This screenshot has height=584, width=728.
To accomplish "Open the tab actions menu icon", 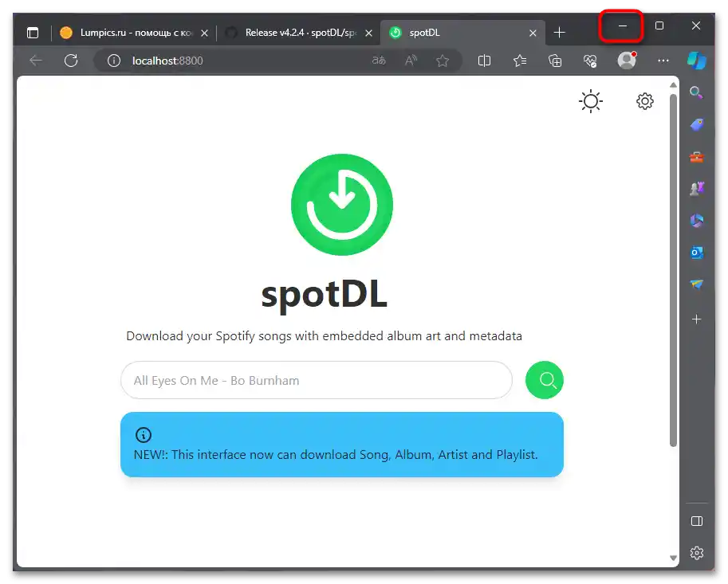I will (x=33, y=33).
